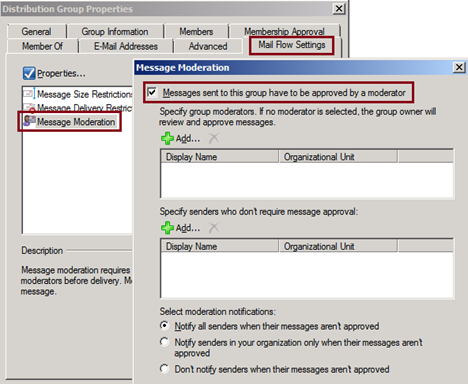Click the Message Size Restrictions icon

pyautogui.click(x=29, y=94)
